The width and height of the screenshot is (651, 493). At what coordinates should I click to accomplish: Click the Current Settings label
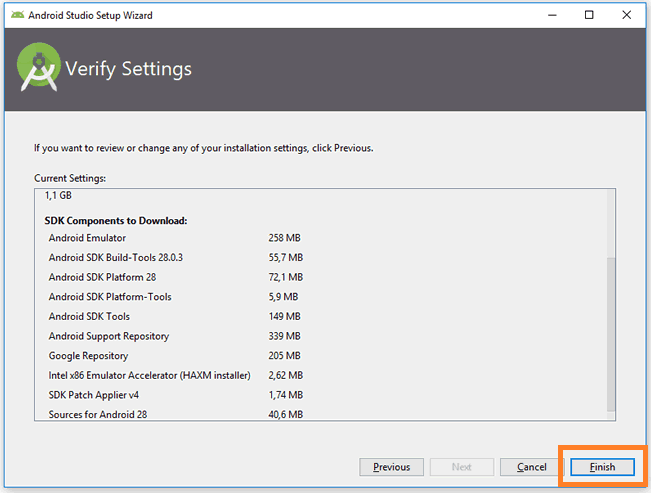[70, 178]
